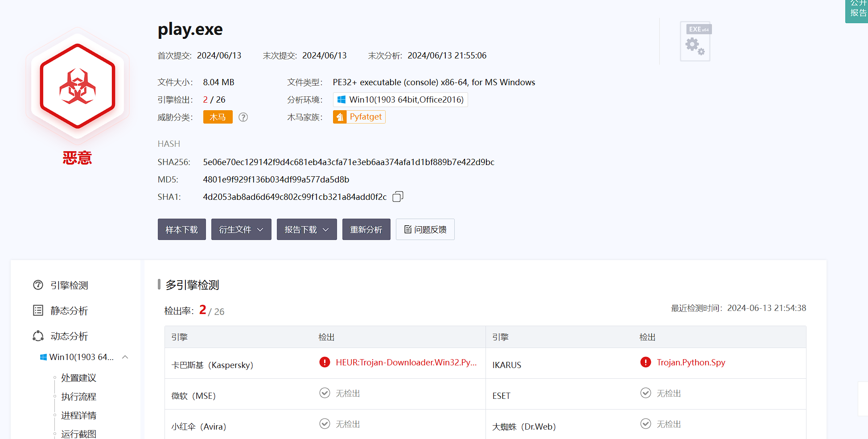Image resolution: width=868 pixels, height=439 pixels.
Task: Click the 最近检测时间 value 2024-06-13 21:54:38
Action: (x=767, y=308)
